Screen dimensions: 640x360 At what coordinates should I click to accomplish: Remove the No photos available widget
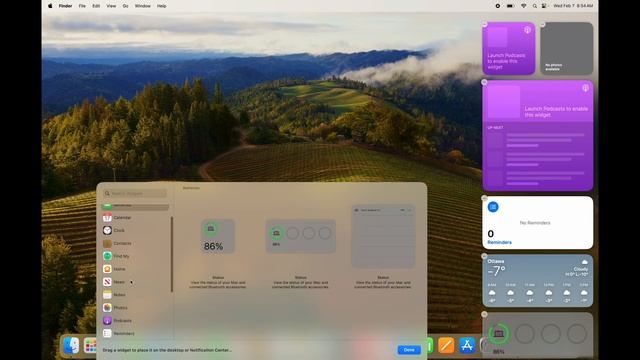[x=542, y=24]
